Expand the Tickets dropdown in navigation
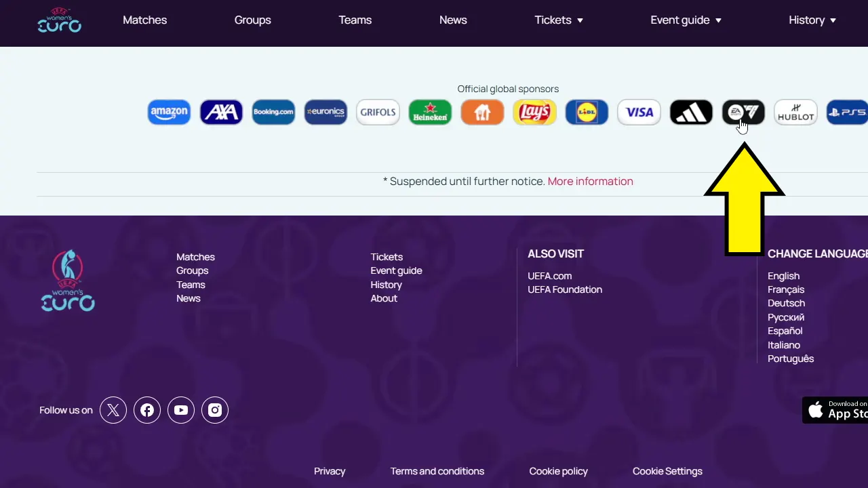The image size is (868, 488). [559, 20]
